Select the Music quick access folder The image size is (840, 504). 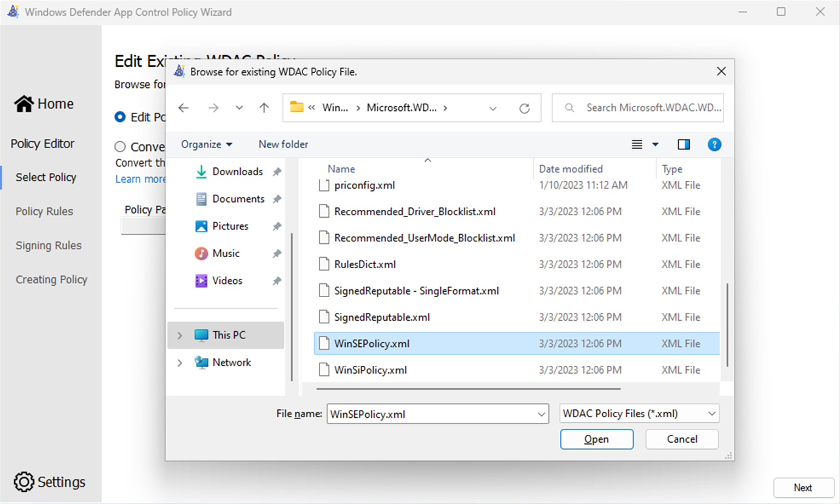pyautogui.click(x=226, y=254)
